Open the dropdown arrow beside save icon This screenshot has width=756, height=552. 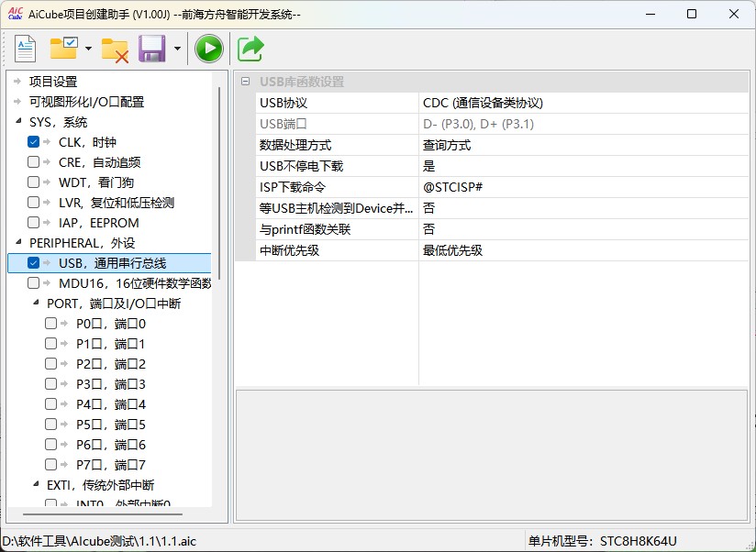[x=177, y=49]
